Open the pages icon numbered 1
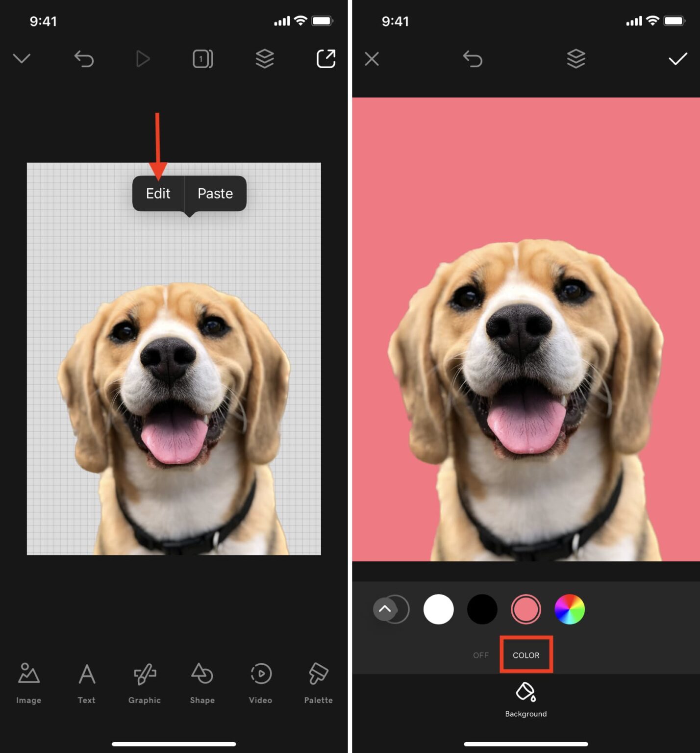This screenshot has width=700, height=753. tap(202, 59)
